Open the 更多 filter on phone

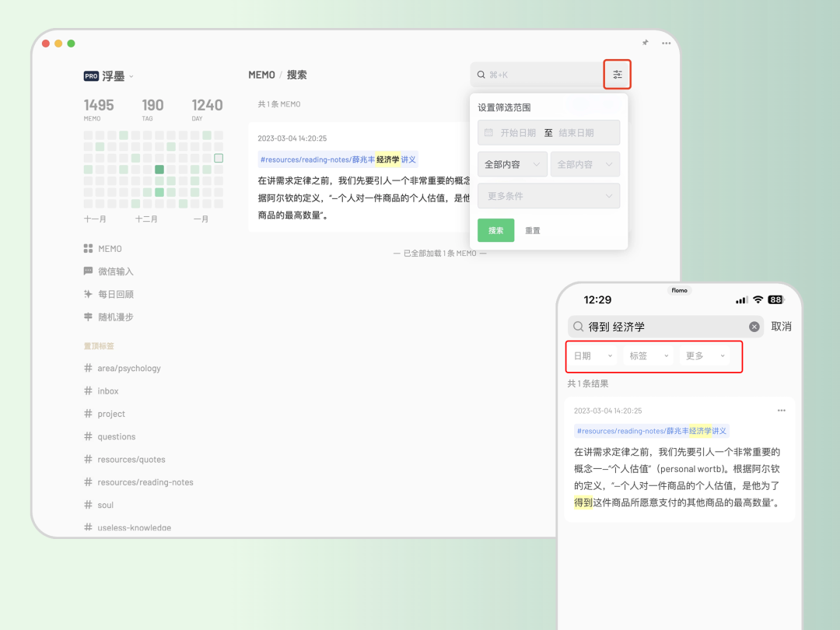coord(705,355)
